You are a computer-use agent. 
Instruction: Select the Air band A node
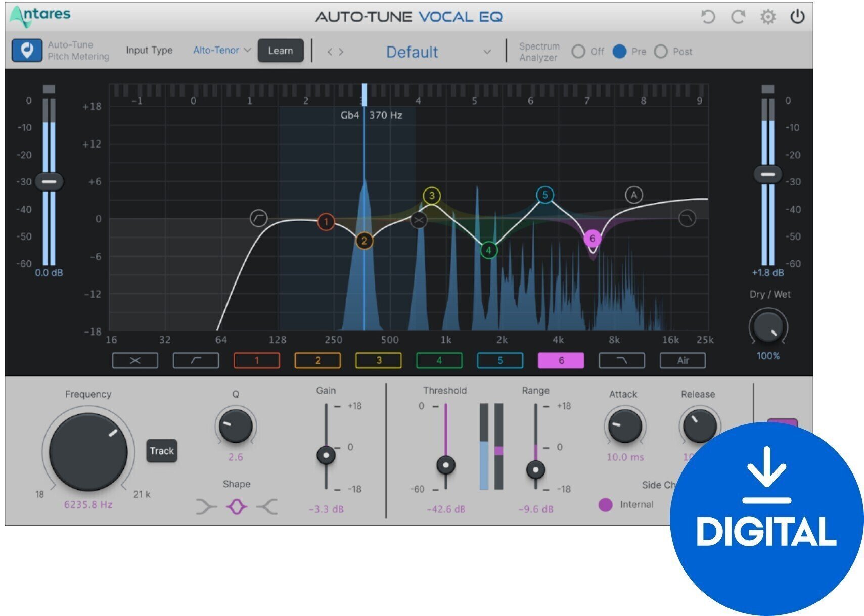634,195
